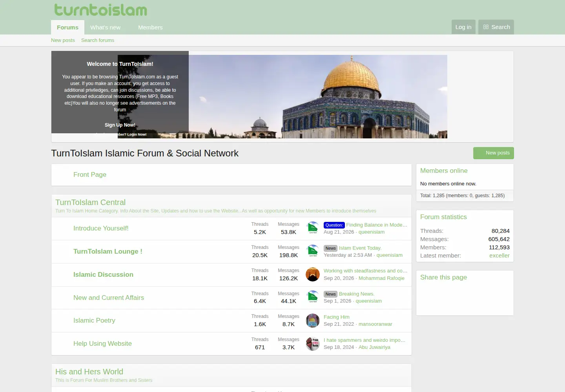Click the avatar in Help Using Website row
The width and height of the screenshot is (565, 392).
(x=313, y=343)
